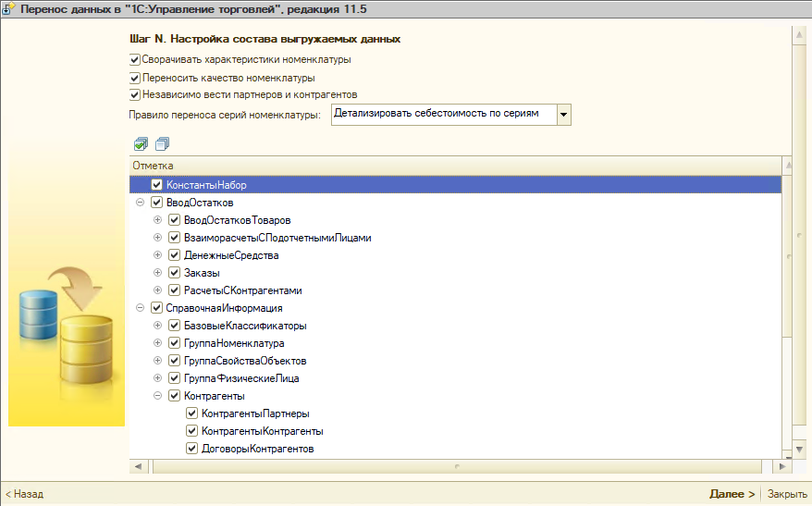812x506 pixels.
Task: Select the КонстантыНабор row text
Action: [206, 185]
